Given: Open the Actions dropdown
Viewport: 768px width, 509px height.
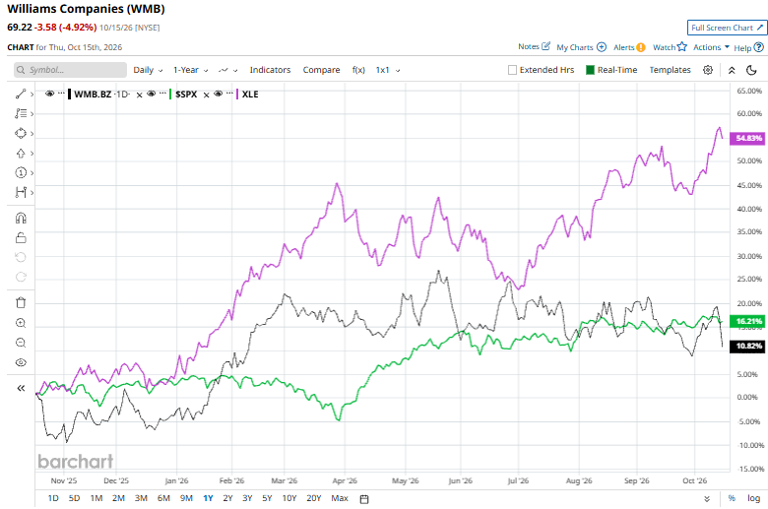Looking at the screenshot, I should click(711, 47).
